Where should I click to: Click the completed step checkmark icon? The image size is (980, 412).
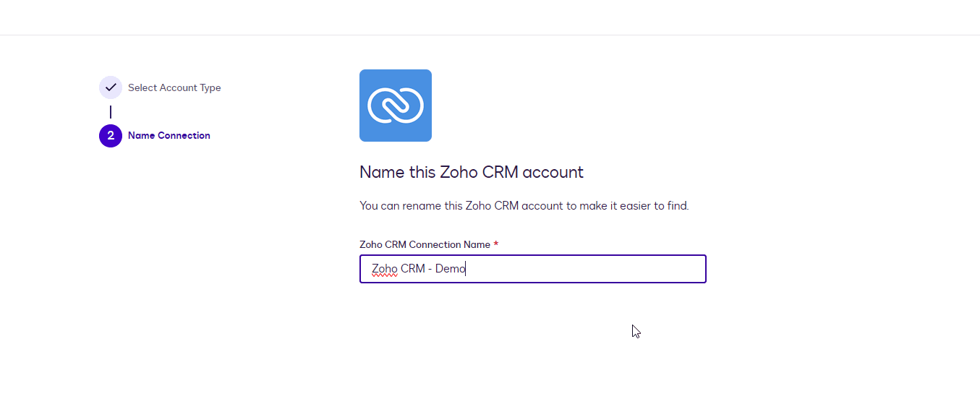111,87
